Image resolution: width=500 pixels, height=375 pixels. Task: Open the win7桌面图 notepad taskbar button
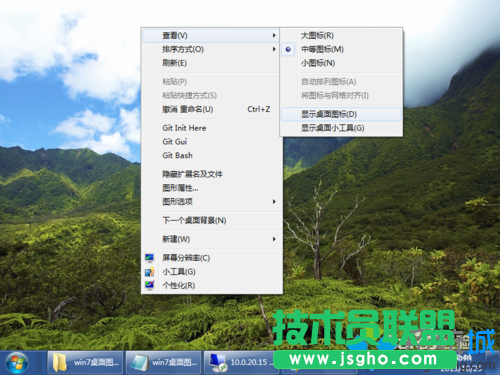pos(164,362)
